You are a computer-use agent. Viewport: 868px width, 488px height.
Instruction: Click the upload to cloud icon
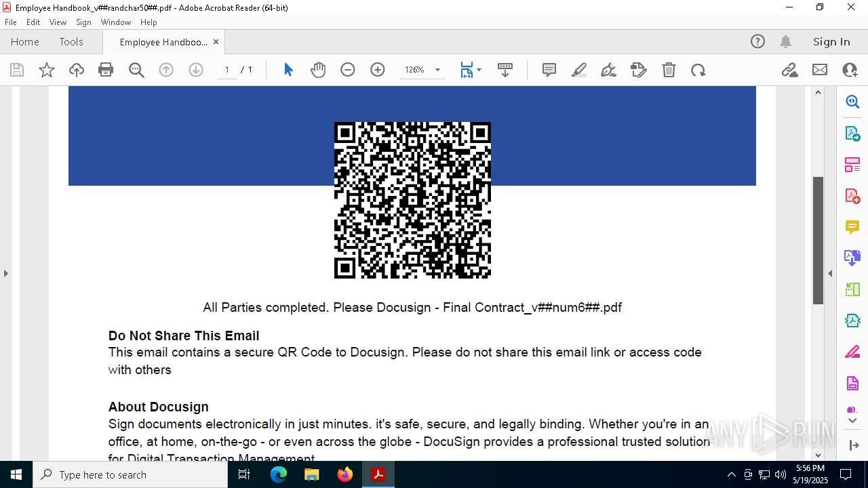[x=77, y=70]
